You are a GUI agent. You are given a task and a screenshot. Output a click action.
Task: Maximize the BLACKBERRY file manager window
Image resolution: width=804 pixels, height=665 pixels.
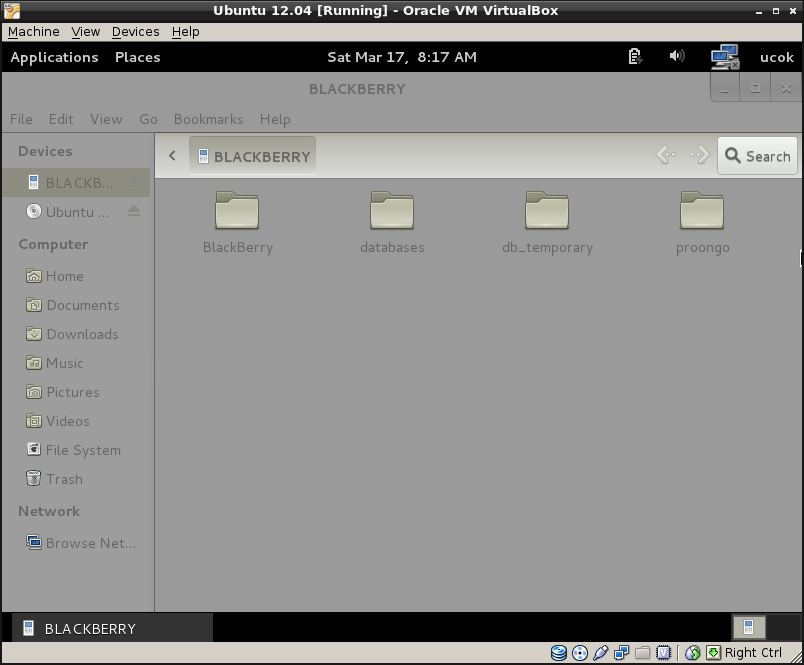pos(755,88)
